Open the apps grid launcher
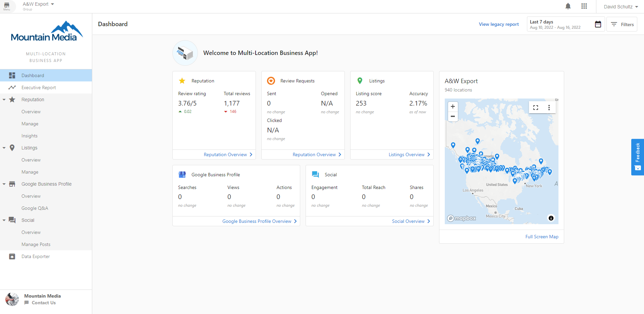 pos(584,6)
